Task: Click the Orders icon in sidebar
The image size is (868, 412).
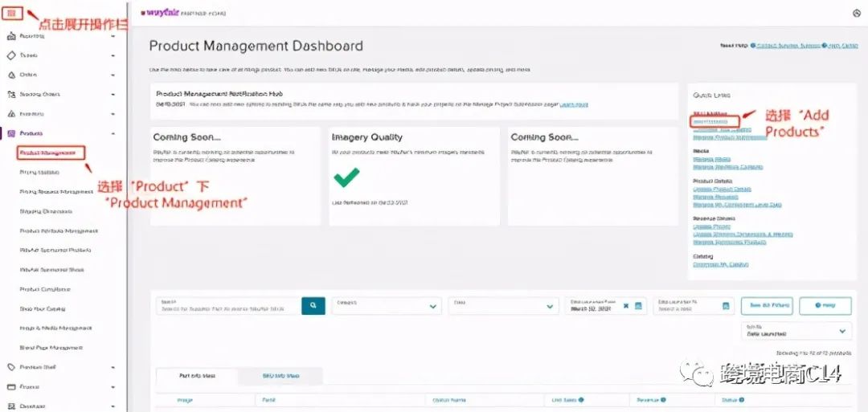Action: click(11, 75)
